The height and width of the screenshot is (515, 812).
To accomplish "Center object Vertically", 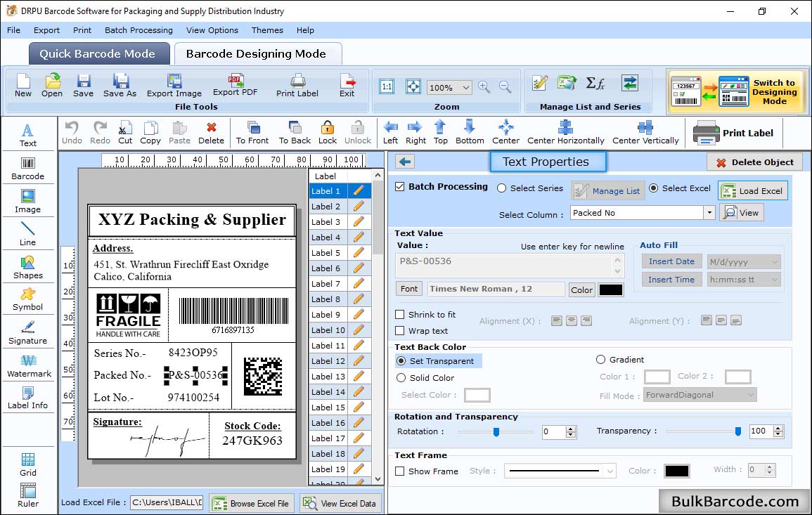I will click(645, 133).
